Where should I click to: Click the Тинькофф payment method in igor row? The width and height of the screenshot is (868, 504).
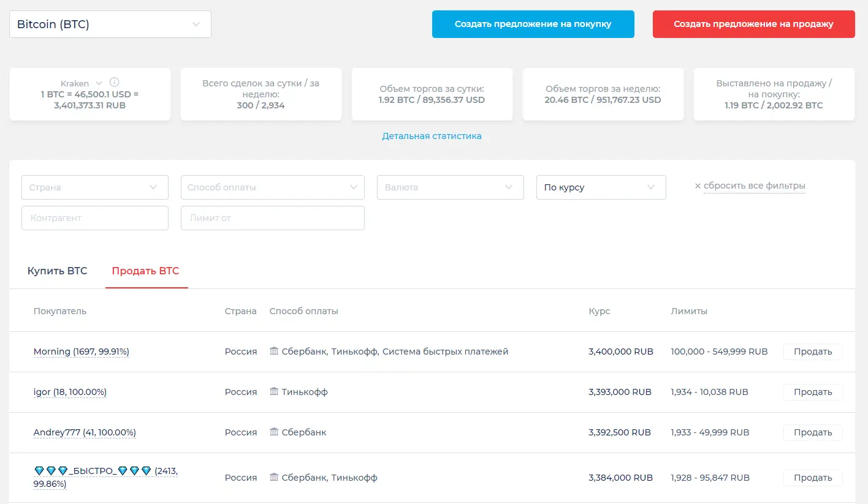click(305, 392)
